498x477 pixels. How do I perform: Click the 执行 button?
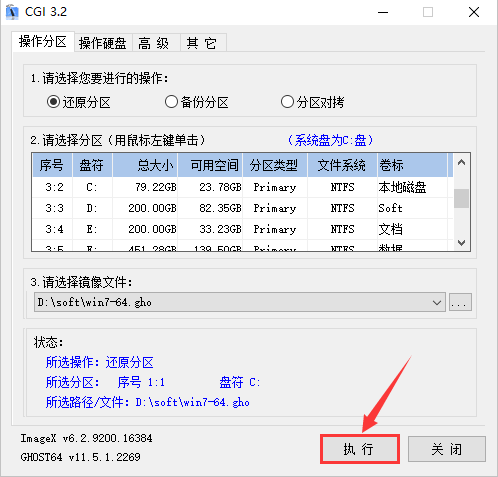coord(360,449)
